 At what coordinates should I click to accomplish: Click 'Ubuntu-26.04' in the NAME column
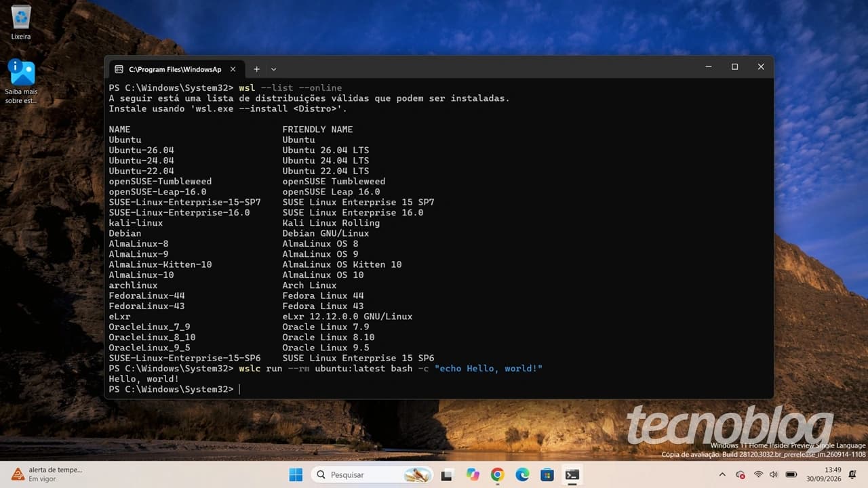point(141,150)
